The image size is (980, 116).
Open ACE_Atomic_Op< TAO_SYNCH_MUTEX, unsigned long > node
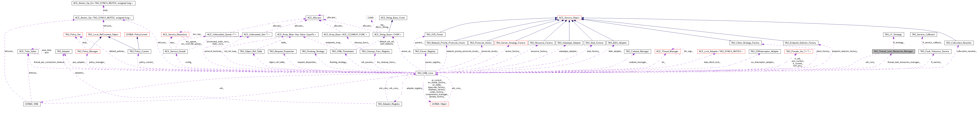click(x=103, y=18)
